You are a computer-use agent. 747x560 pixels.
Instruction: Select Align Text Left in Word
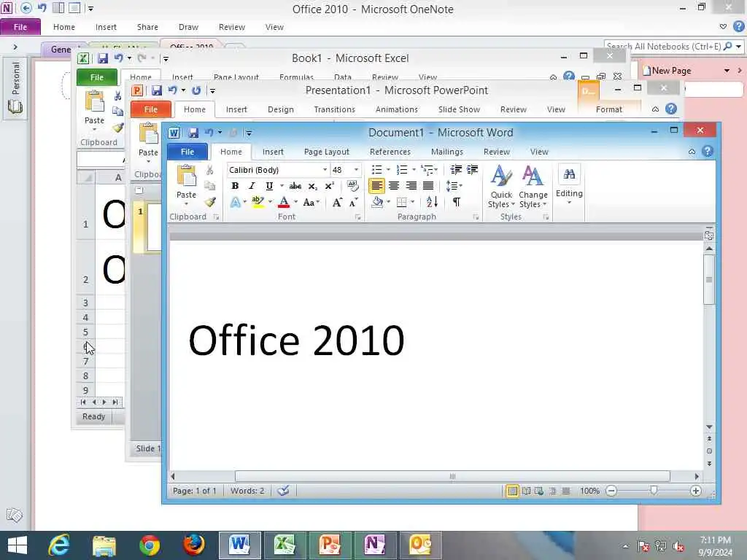pos(376,186)
